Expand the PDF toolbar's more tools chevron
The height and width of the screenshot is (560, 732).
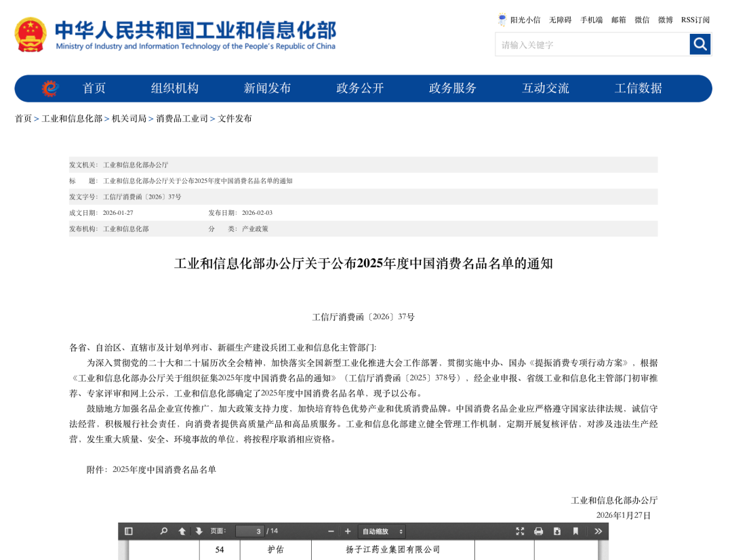tap(598, 532)
